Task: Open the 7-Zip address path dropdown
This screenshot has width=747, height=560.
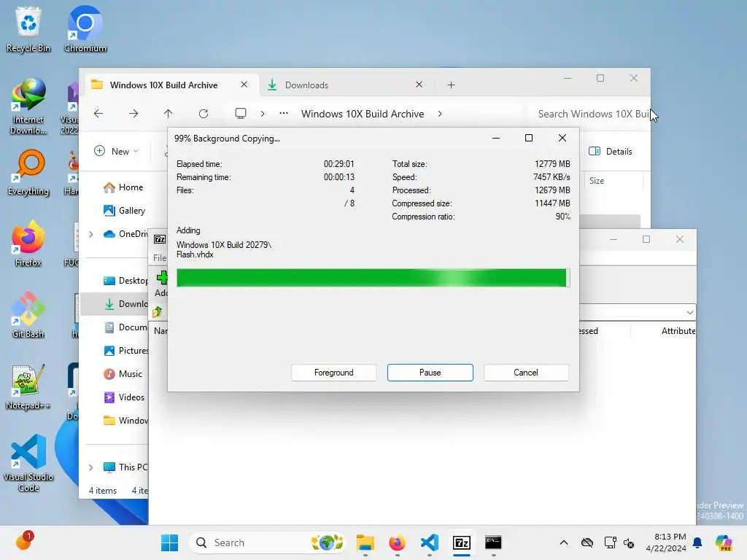Action: click(x=690, y=312)
